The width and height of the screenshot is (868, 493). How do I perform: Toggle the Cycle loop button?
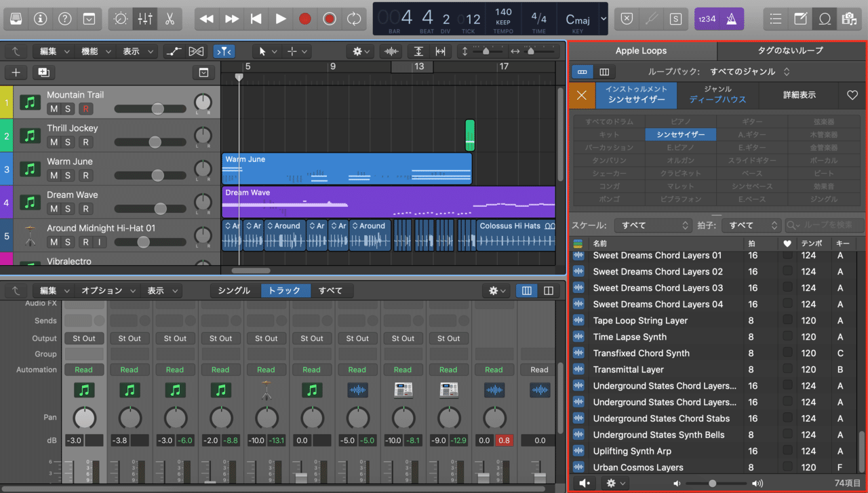(x=353, y=19)
